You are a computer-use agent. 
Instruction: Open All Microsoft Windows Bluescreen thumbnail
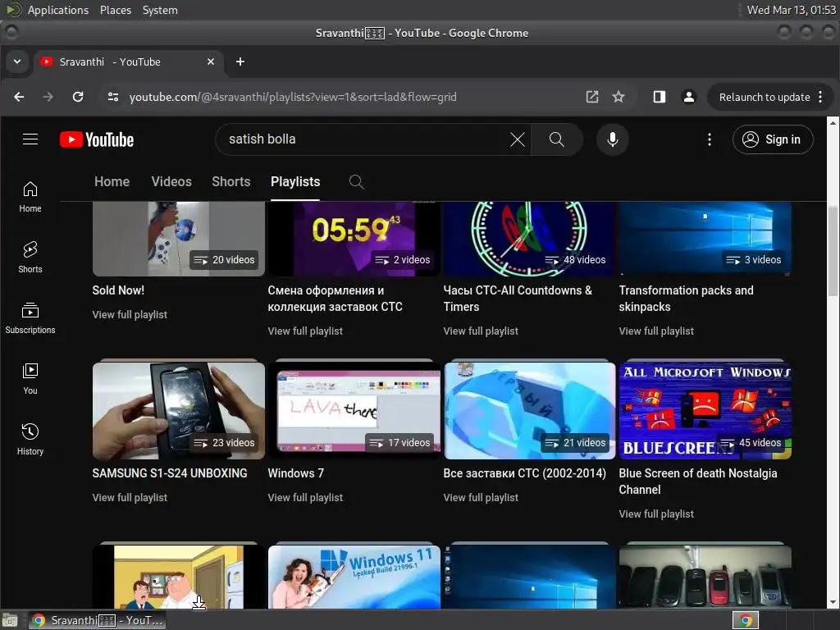(x=705, y=410)
